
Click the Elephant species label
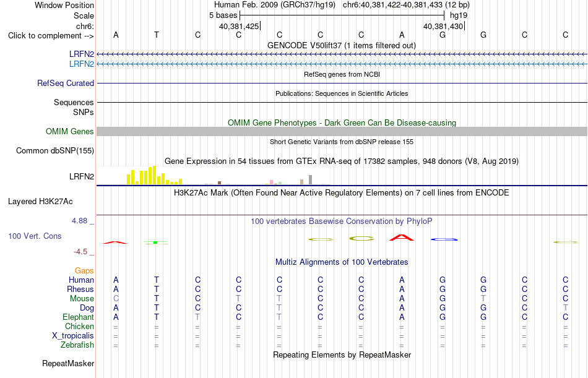[78, 317]
